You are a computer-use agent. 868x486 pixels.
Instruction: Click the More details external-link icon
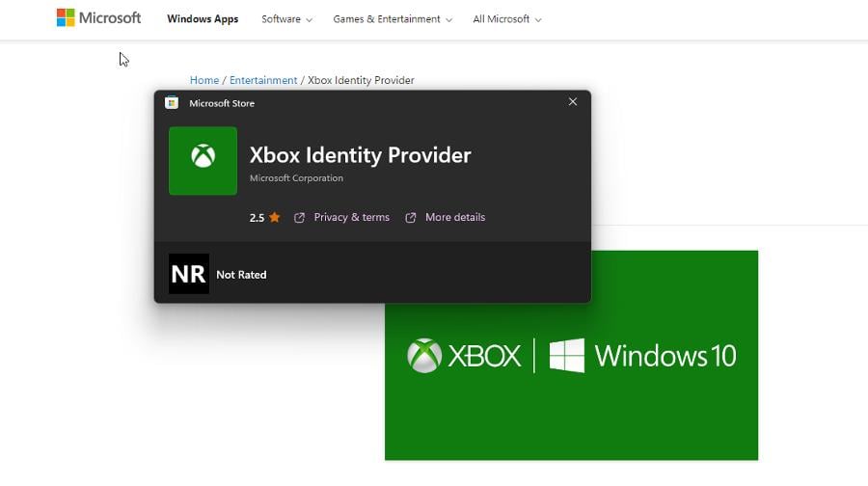pos(411,218)
